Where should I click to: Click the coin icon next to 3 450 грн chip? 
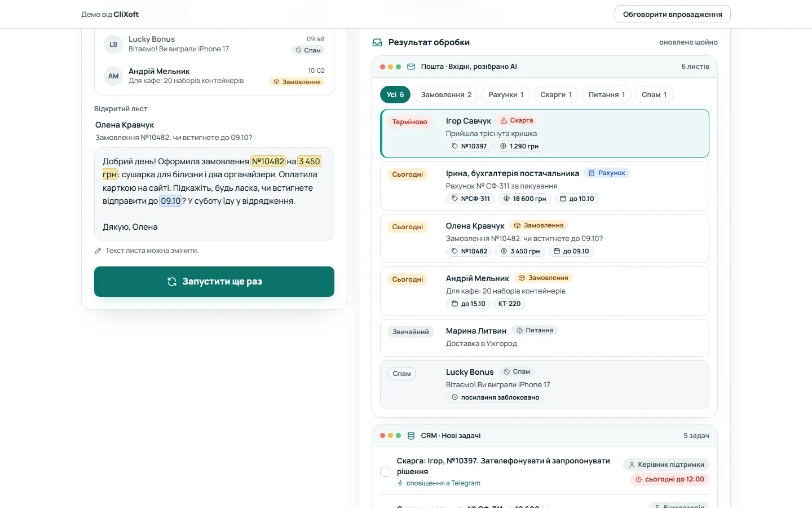504,251
